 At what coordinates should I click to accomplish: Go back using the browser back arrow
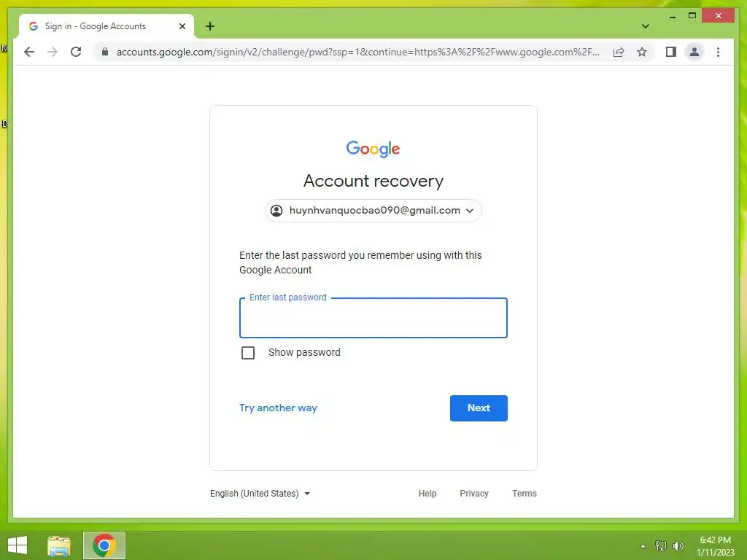pos(29,52)
